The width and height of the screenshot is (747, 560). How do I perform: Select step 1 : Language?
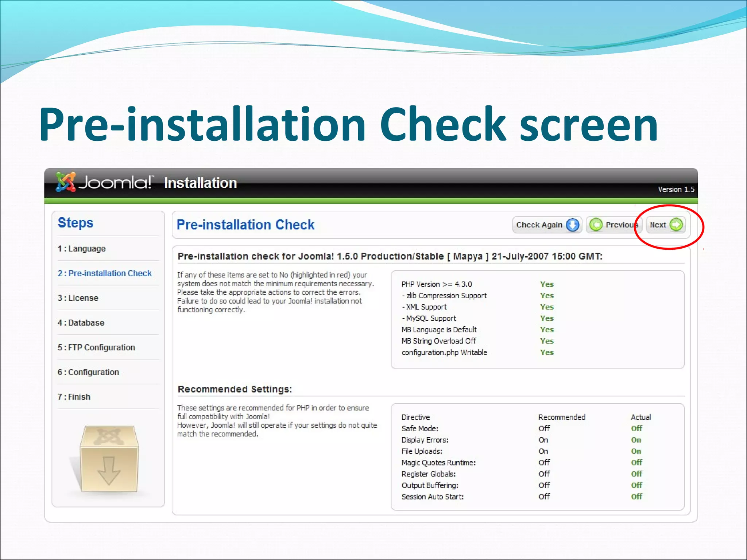pyautogui.click(x=82, y=249)
